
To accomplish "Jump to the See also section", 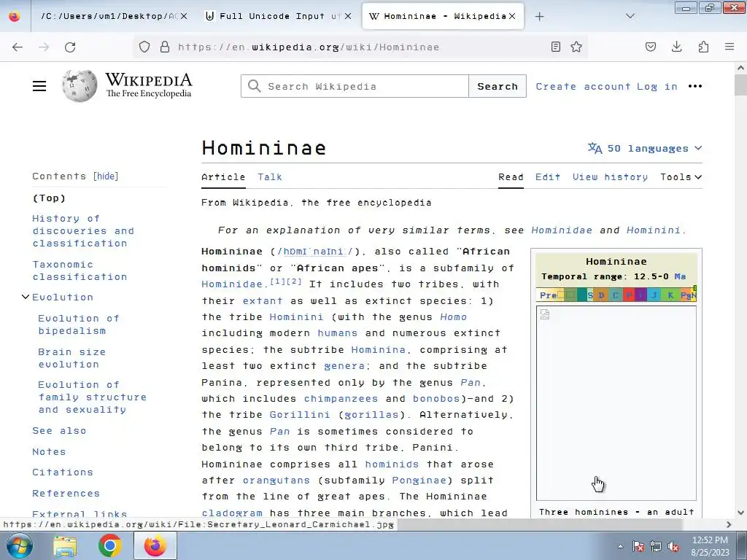I will coord(59,430).
